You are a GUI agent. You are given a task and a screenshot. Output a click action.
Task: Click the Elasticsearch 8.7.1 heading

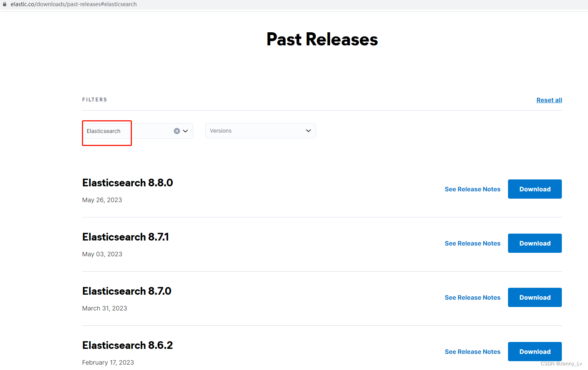[125, 237]
